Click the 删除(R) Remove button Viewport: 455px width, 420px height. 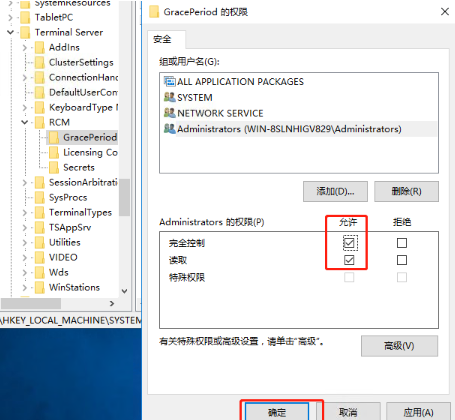click(x=406, y=191)
